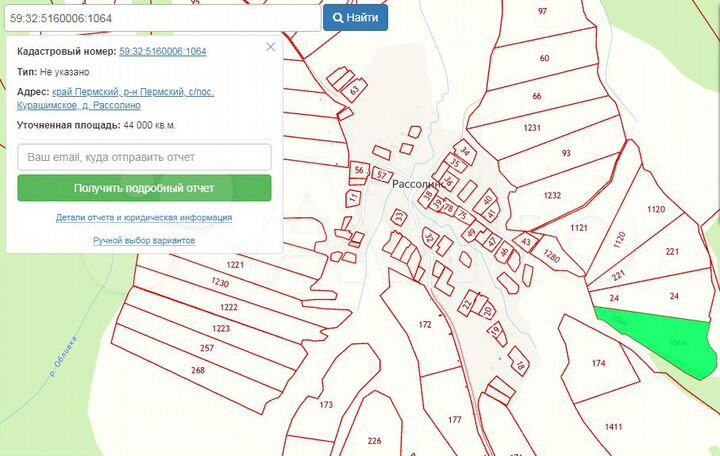Click parcel 1232 on the map
The height and width of the screenshot is (456, 720).
coord(552,196)
